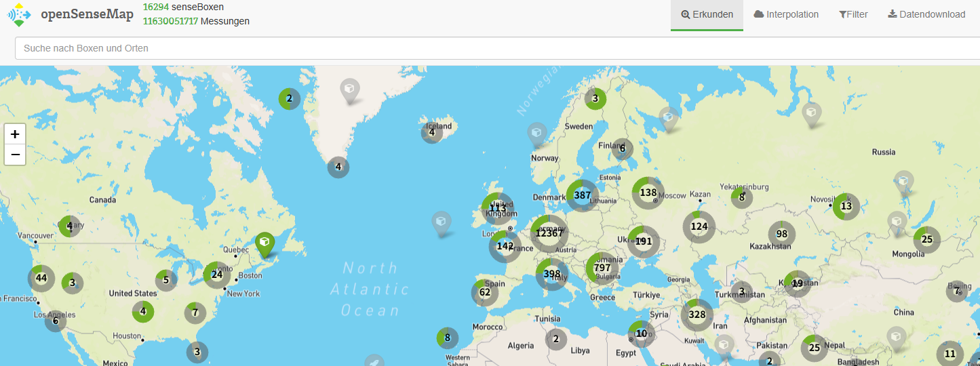Switch to the Erkunden tab
Screen dimensions: 980x366
click(707, 15)
